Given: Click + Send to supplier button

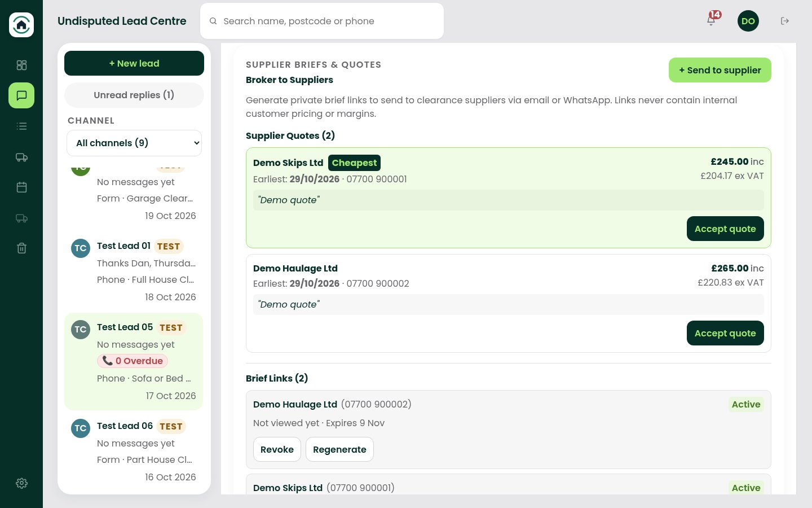Looking at the screenshot, I should 720,70.
